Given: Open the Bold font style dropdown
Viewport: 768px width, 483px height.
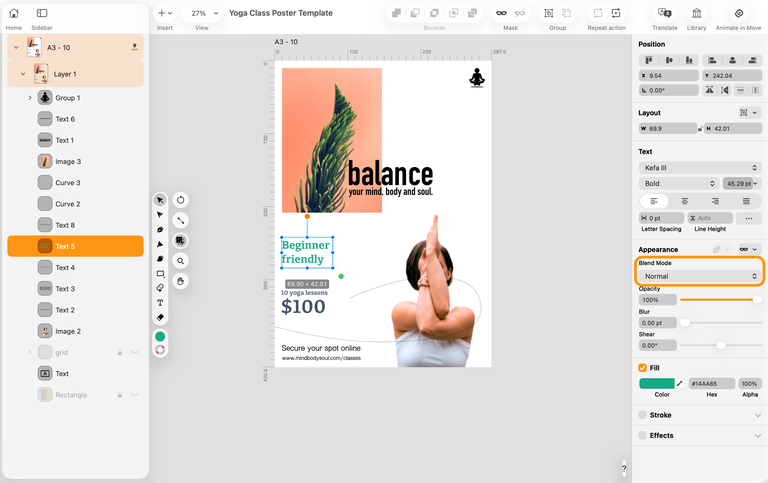Looking at the screenshot, I should tap(679, 183).
